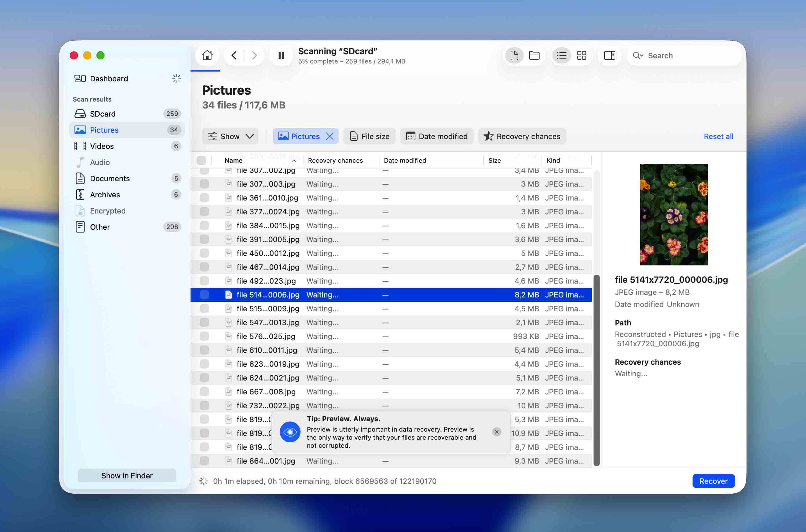The image size is (806, 532).
Task: Click Reset all filters link
Action: (718, 136)
